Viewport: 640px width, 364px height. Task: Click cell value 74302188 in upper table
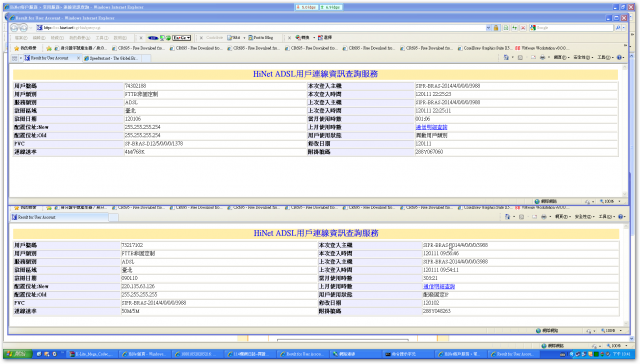pyautogui.click(x=136, y=86)
